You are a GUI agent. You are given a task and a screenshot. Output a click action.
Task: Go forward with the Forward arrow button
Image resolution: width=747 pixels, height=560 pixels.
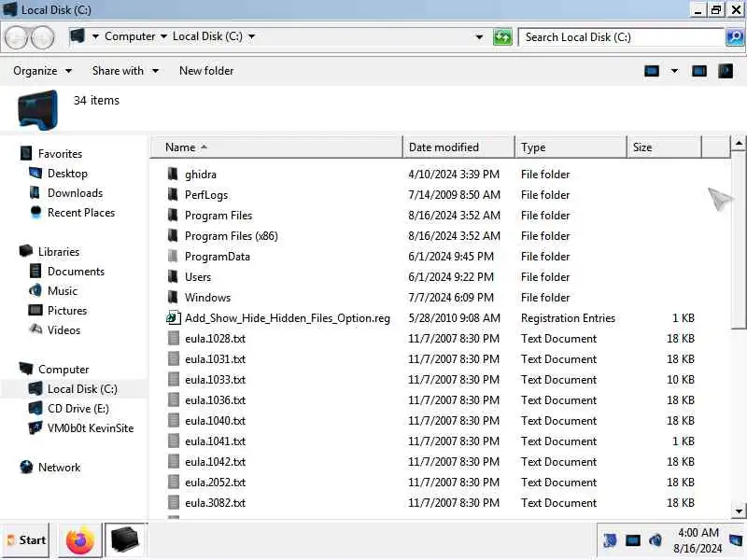[x=43, y=37]
